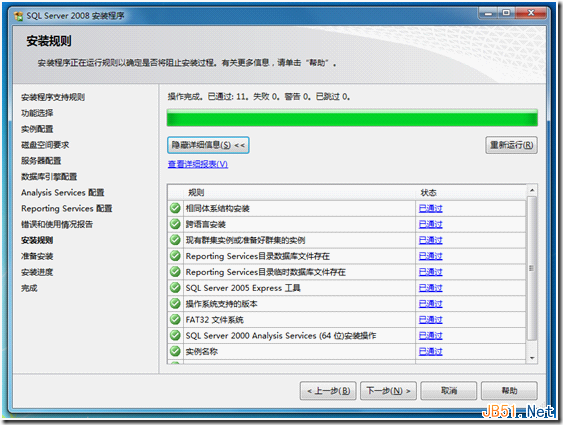The width and height of the screenshot is (563, 425).
Task: Open 已通过 status link for 相同体系结构安装
Action: [431, 209]
